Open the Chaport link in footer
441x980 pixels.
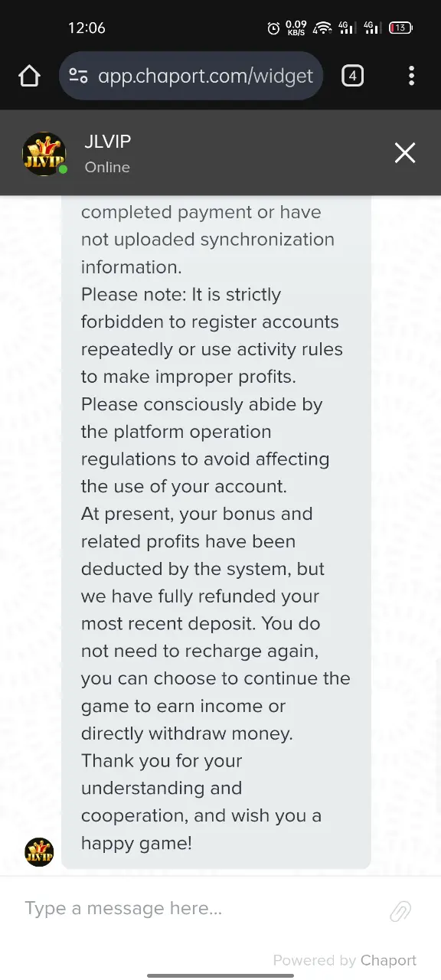pyautogui.click(x=388, y=960)
